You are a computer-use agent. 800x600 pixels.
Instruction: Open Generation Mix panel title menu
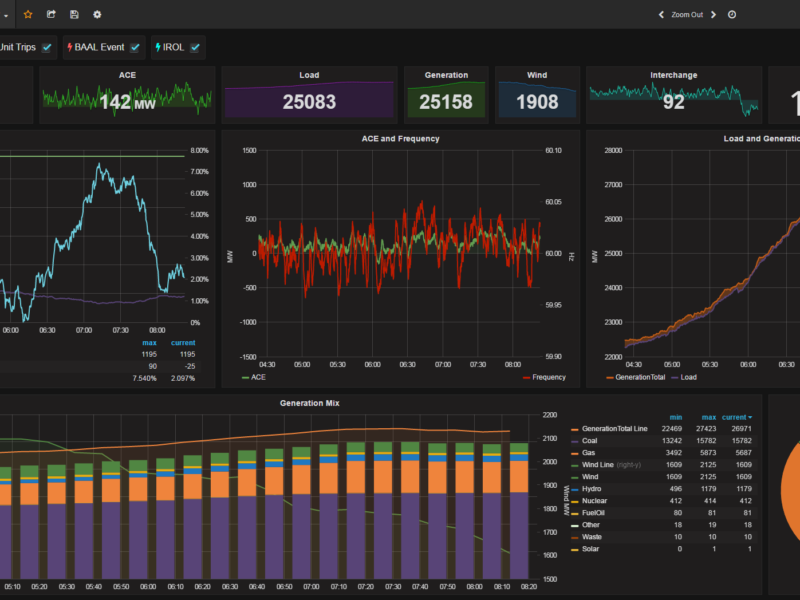[x=310, y=403]
